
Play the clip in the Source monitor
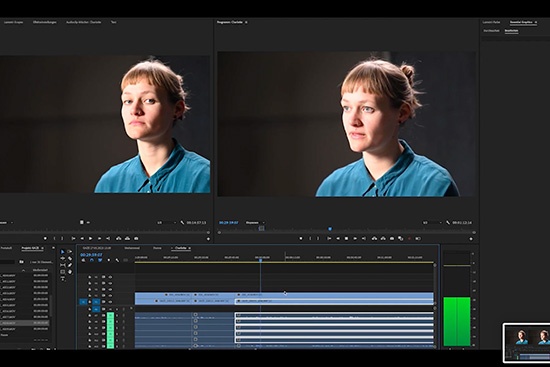[x=90, y=238]
